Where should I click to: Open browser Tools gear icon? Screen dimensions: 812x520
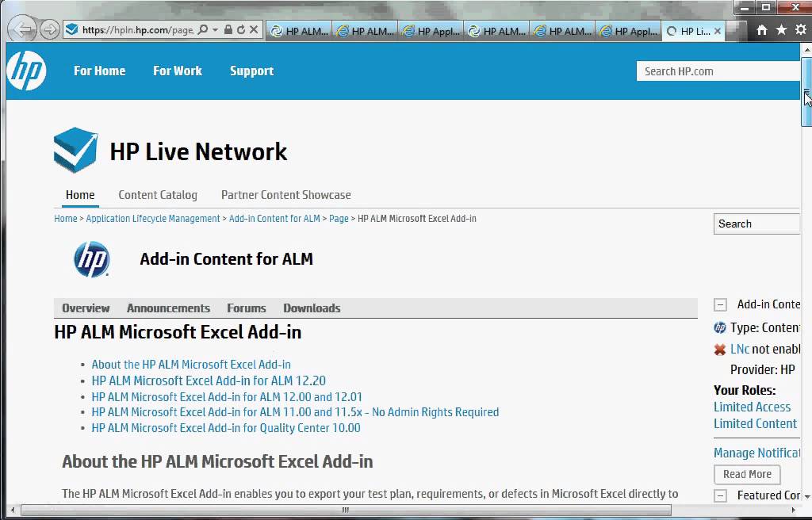pyautogui.click(x=801, y=30)
